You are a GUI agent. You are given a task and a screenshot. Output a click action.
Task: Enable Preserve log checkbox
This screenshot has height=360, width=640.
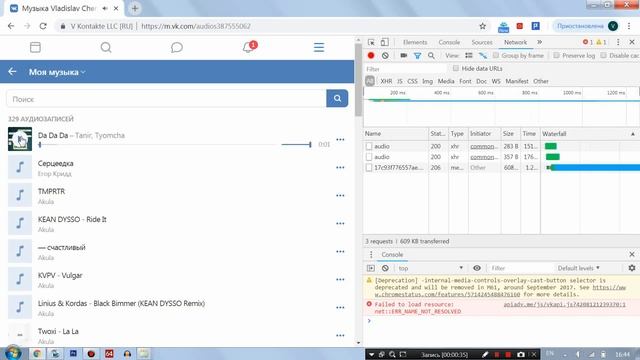[x=556, y=55]
